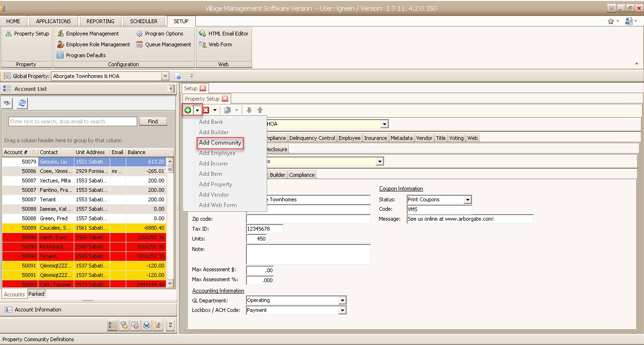The width and height of the screenshot is (644, 345).
Task: Open Property Setup from the ribbon
Action: pyautogui.click(x=27, y=34)
